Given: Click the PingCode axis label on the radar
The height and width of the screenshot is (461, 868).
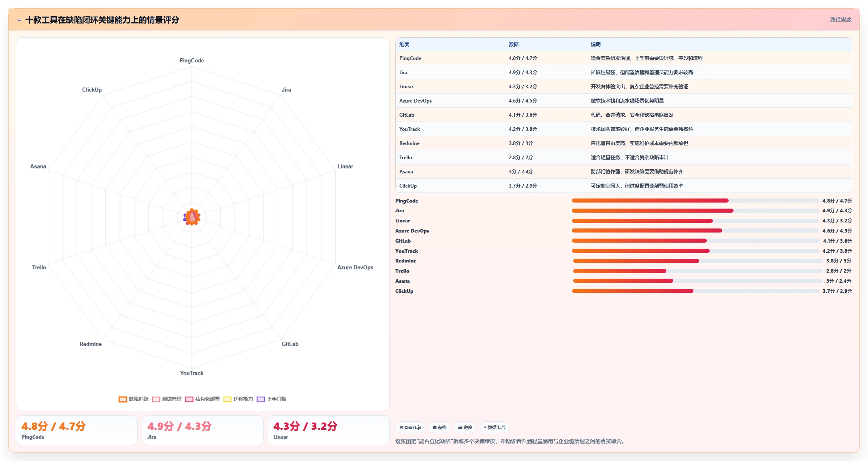Looking at the screenshot, I should 192,60.
